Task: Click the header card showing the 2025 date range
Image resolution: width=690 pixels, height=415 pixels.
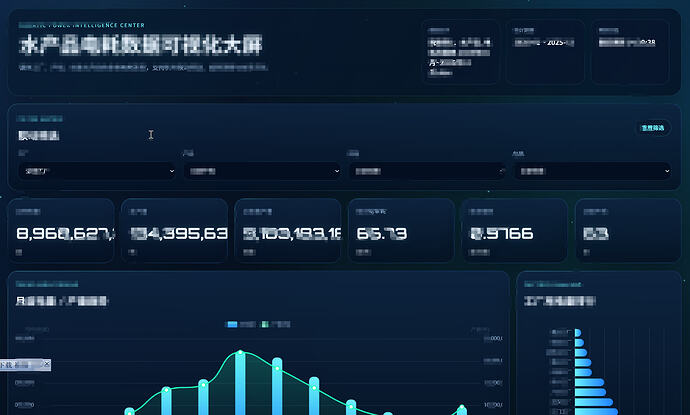Action: (545, 51)
